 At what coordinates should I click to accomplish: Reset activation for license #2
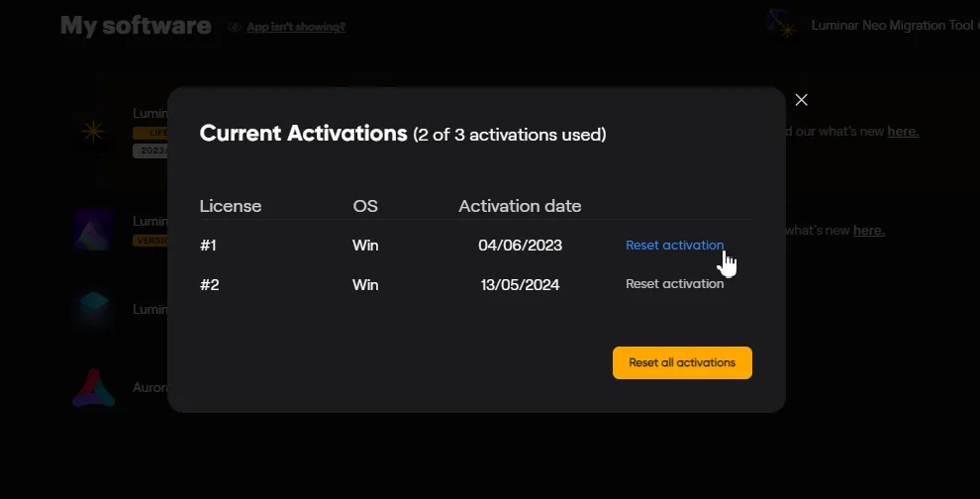pos(674,284)
